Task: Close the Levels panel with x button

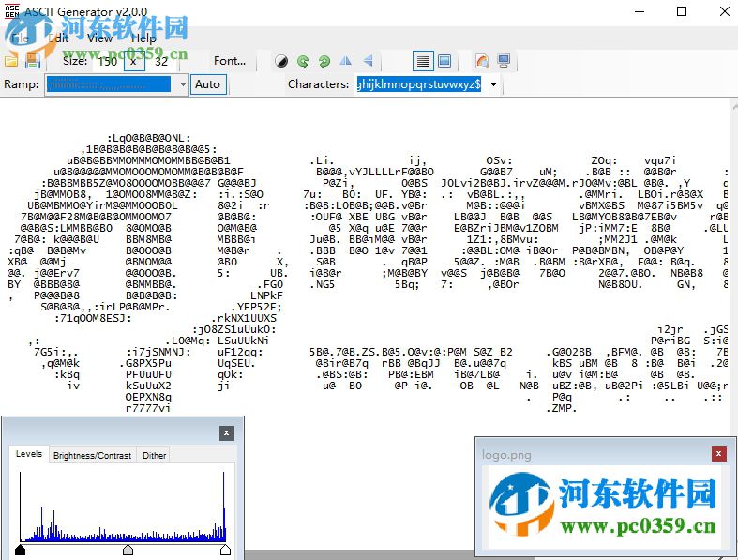Action: [x=226, y=433]
